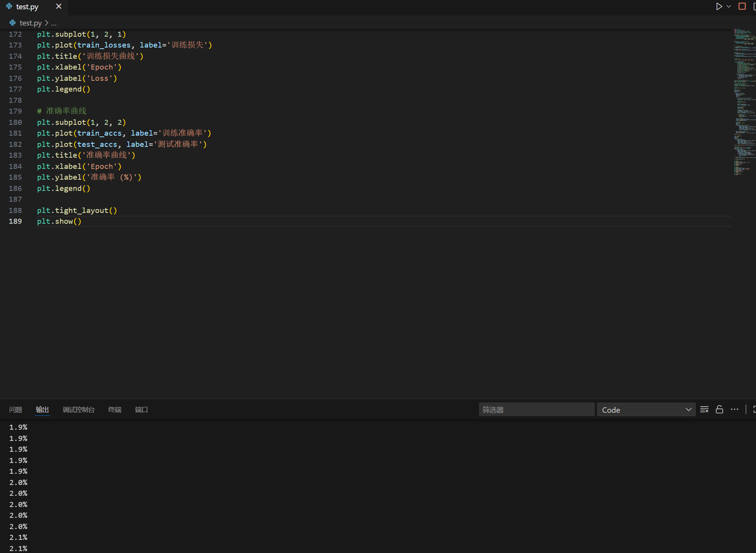Viewport: 756px width, 553px height.
Task: Select the test.py editor tab
Action: click(27, 7)
